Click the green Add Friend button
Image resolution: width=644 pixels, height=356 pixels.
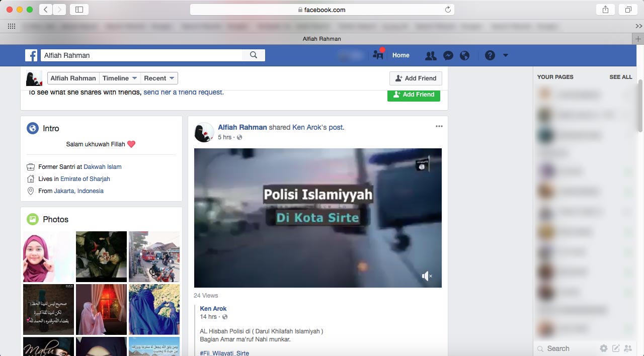click(414, 95)
